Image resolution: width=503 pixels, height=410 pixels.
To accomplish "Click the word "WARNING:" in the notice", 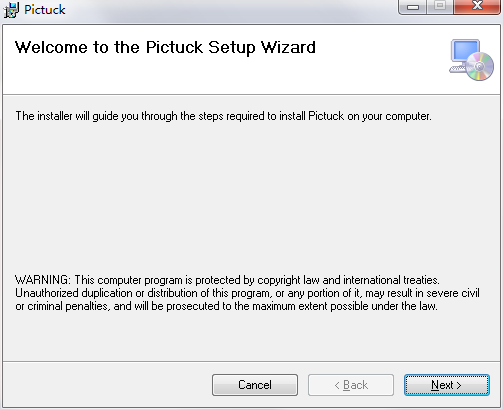I will click(x=43, y=280).
